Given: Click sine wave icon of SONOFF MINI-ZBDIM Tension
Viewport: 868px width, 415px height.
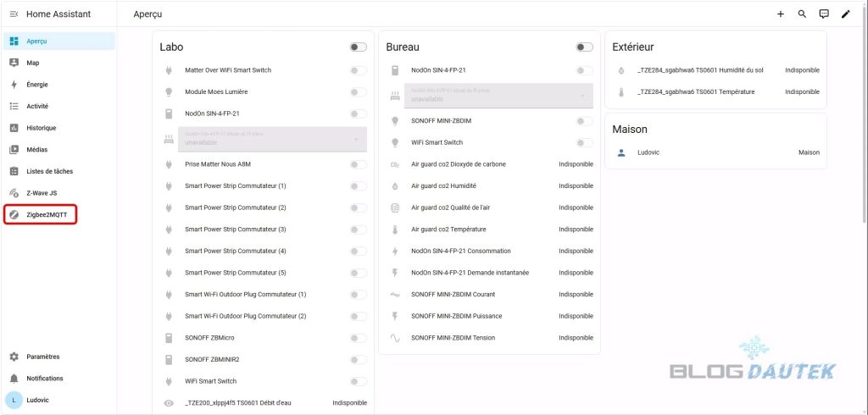Looking at the screenshot, I should pos(395,338).
